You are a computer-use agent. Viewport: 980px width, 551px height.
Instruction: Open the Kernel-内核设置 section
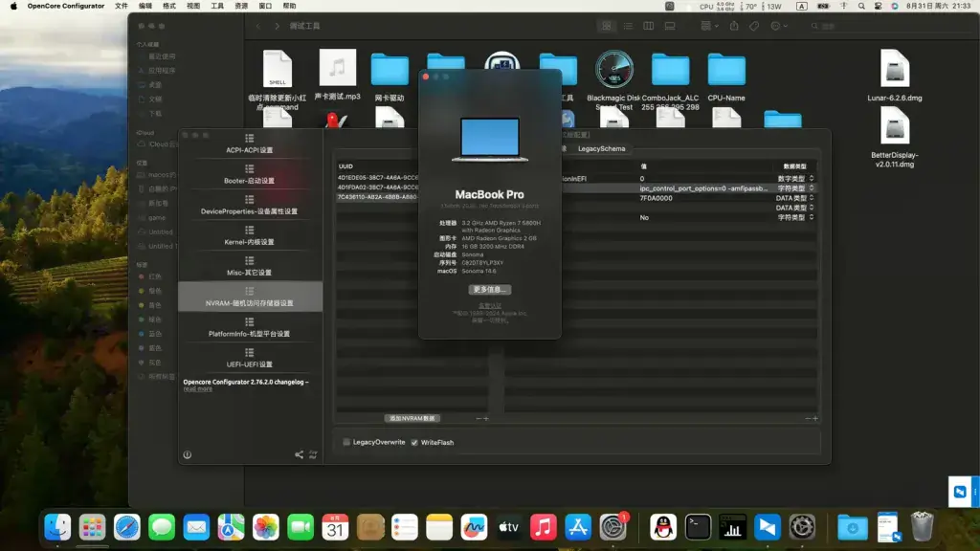click(x=250, y=235)
